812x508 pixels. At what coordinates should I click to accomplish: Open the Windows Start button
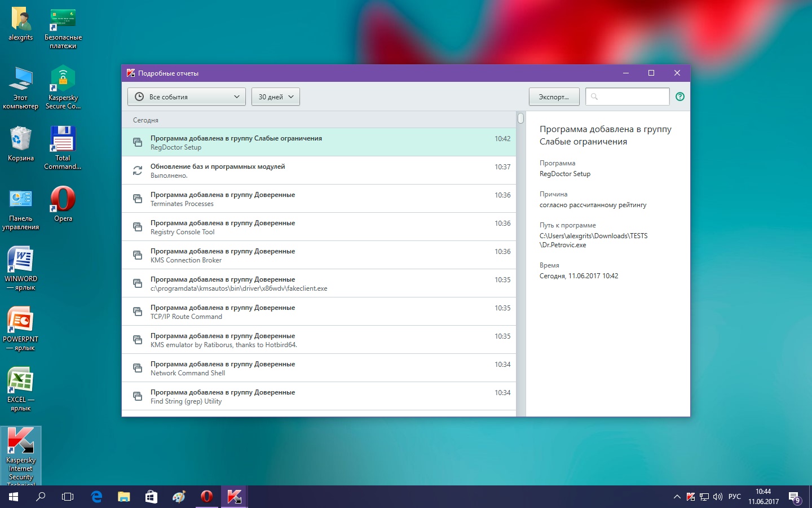14,497
